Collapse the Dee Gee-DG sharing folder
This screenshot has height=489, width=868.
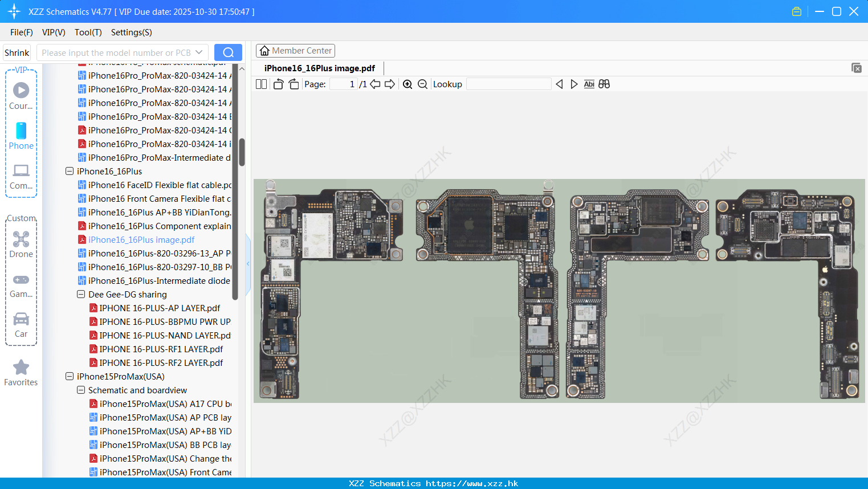[81, 295]
